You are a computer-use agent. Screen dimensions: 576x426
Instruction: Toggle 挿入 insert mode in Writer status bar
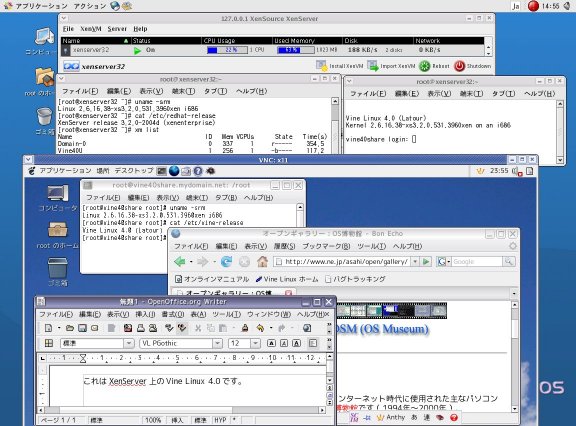[177, 420]
